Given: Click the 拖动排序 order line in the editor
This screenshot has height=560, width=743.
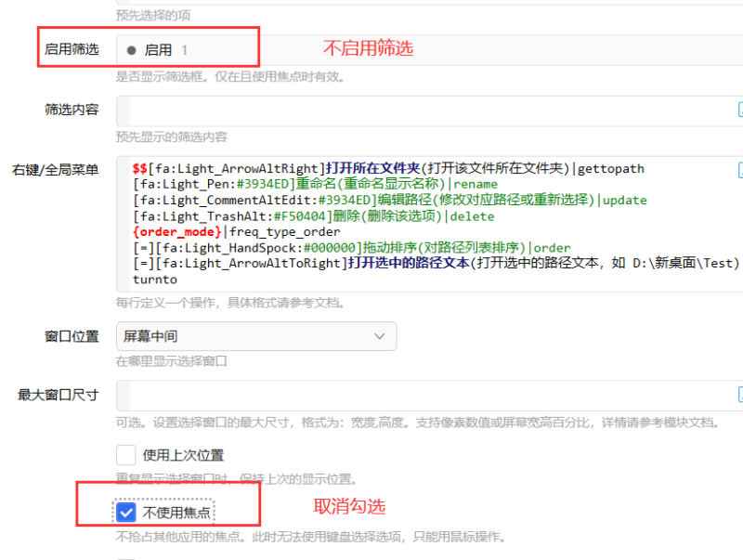Looking at the screenshot, I should (x=352, y=247).
